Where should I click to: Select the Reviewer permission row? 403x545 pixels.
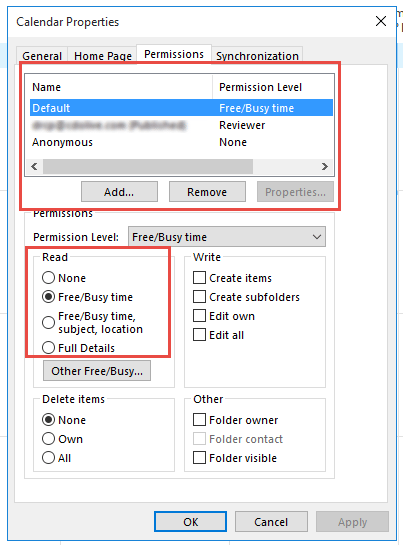click(181, 125)
